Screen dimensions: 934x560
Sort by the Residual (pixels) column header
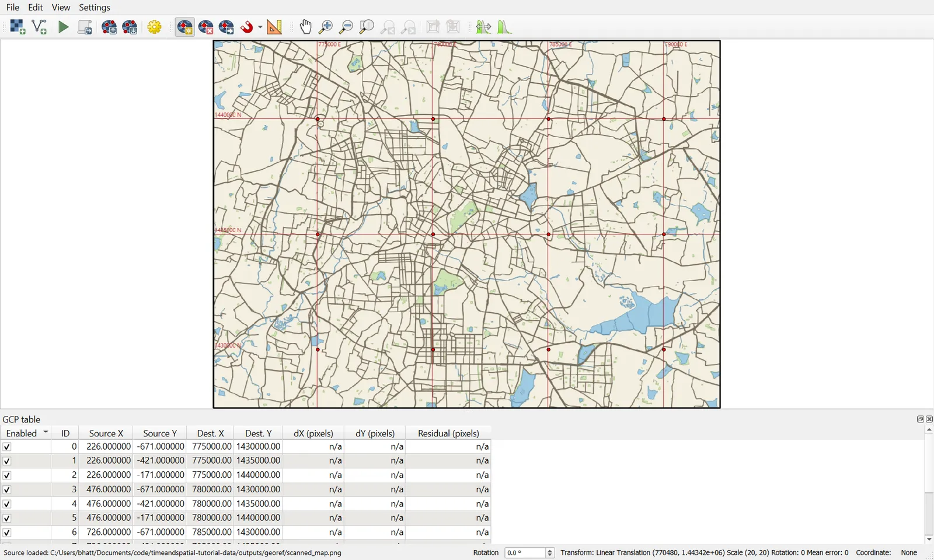click(448, 433)
